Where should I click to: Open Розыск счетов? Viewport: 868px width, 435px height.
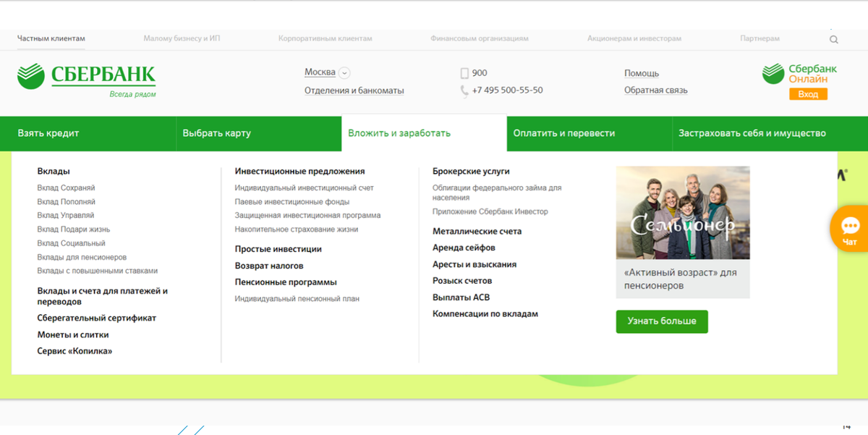pos(462,281)
